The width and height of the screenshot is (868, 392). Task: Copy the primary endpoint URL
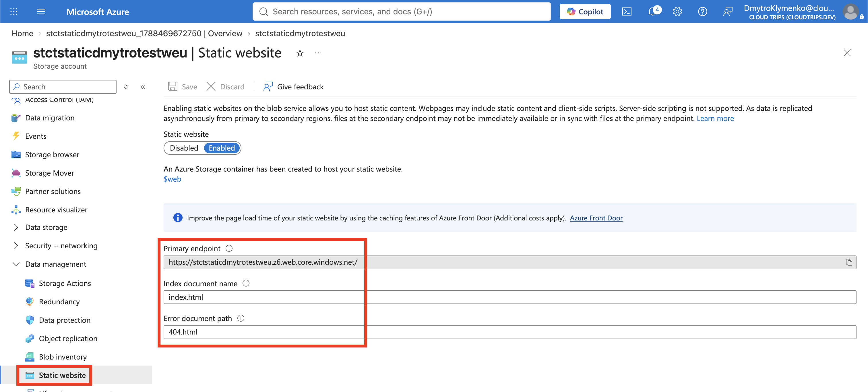[x=849, y=262]
